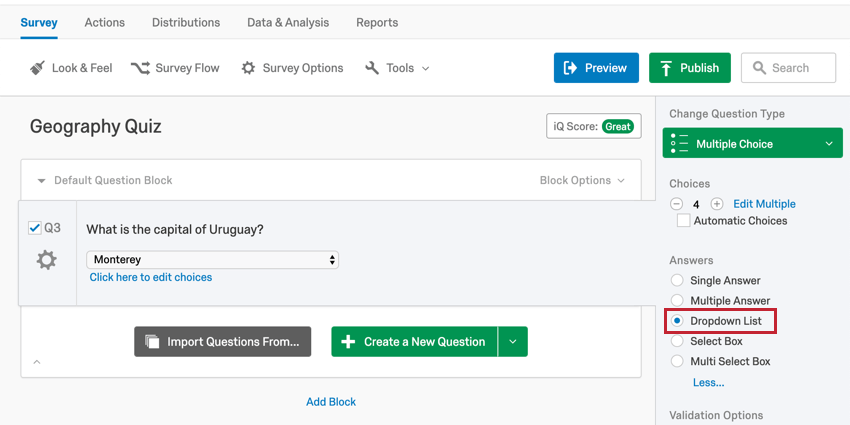
Task: Click the blue Preview button
Action: click(x=596, y=68)
